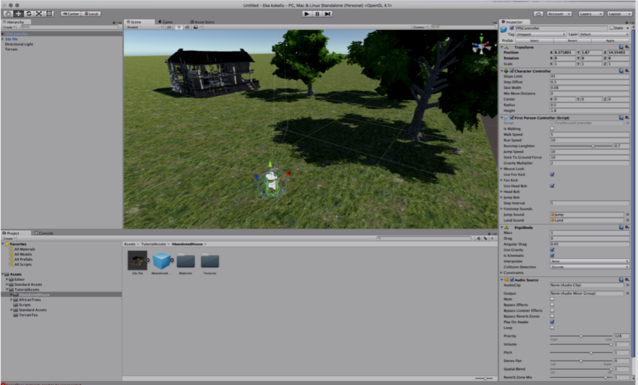
Task: Toggle Play On Awake checkbox
Action: [552, 322]
